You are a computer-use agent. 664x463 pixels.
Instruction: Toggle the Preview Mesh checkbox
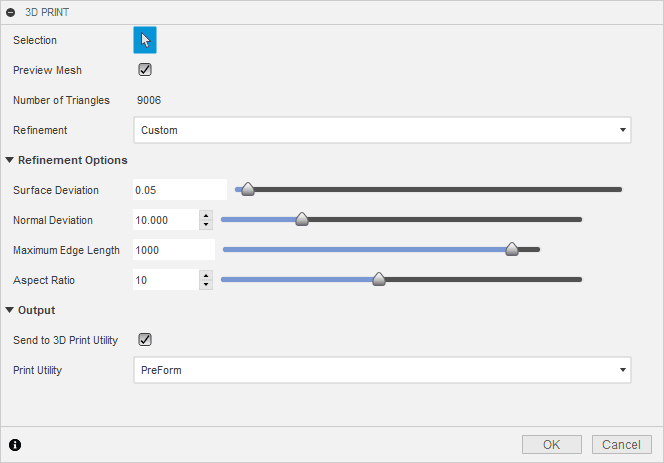[x=145, y=70]
